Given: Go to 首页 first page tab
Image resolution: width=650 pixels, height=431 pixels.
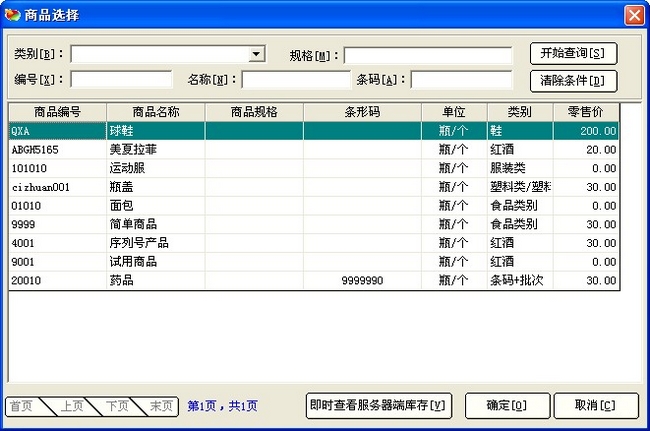Looking at the screenshot, I should tap(21, 406).
